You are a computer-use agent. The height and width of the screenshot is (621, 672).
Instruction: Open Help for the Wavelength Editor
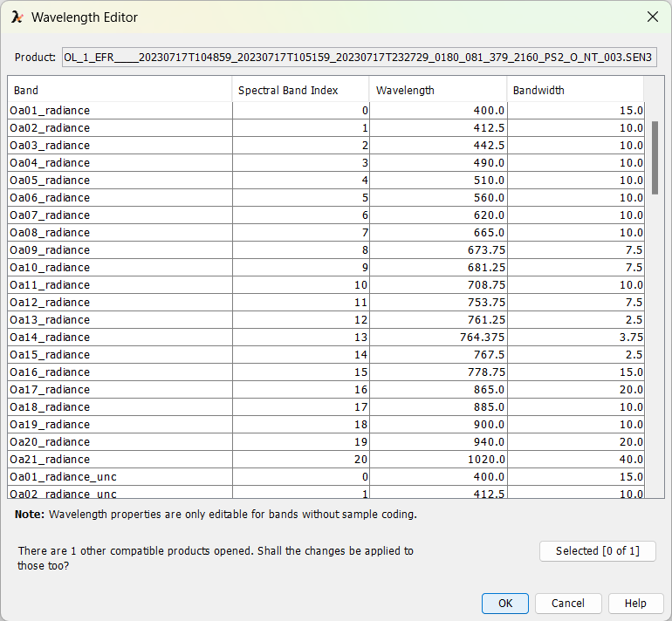pyautogui.click(x=635, y=604)
